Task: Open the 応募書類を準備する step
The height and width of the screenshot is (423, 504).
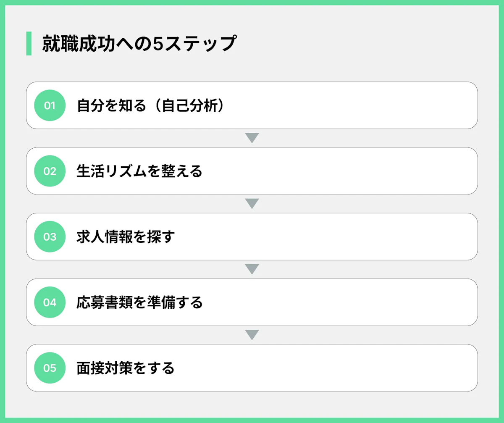Action: click(139, 302)
